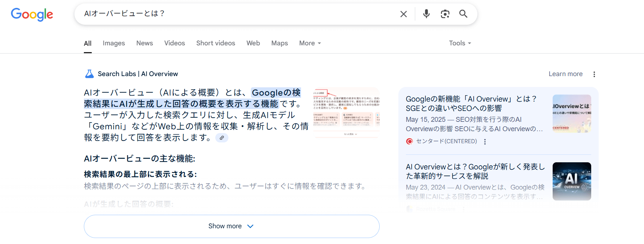Open the Videos tab
Screen dimensions: 644x244
tap(174, 43)
